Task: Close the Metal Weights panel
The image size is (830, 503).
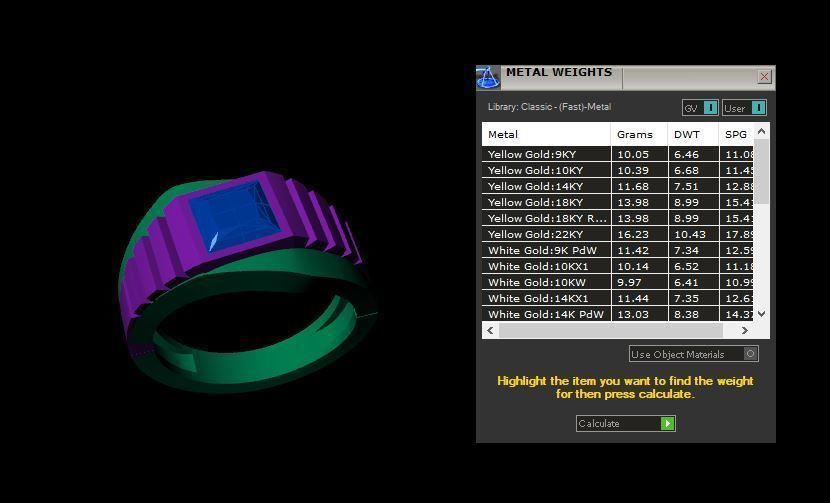Action: (x=764, y=77)
